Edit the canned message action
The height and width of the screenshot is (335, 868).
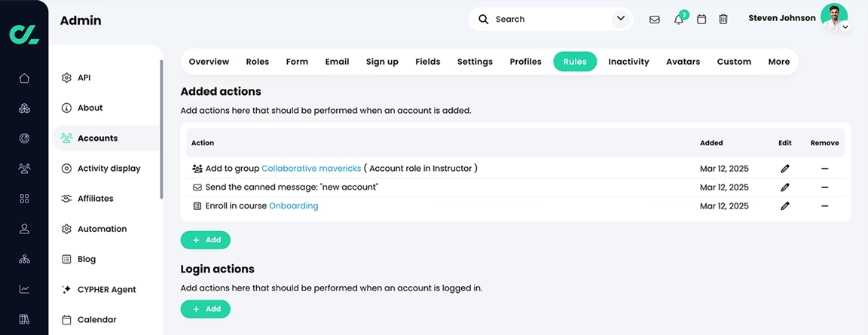point(784,187)
